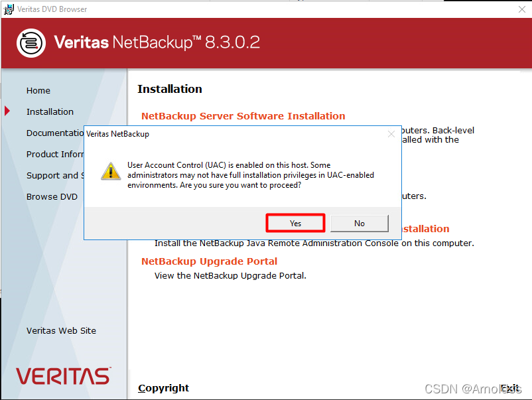The width and height of the screenshot is (532, 400).
Task: Open the Documentation sidebar entry
Action: point(55,133)
